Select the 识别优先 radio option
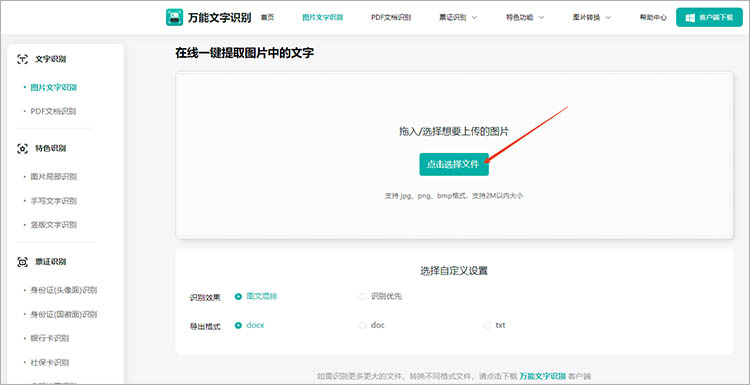 [x=381, y=297]
